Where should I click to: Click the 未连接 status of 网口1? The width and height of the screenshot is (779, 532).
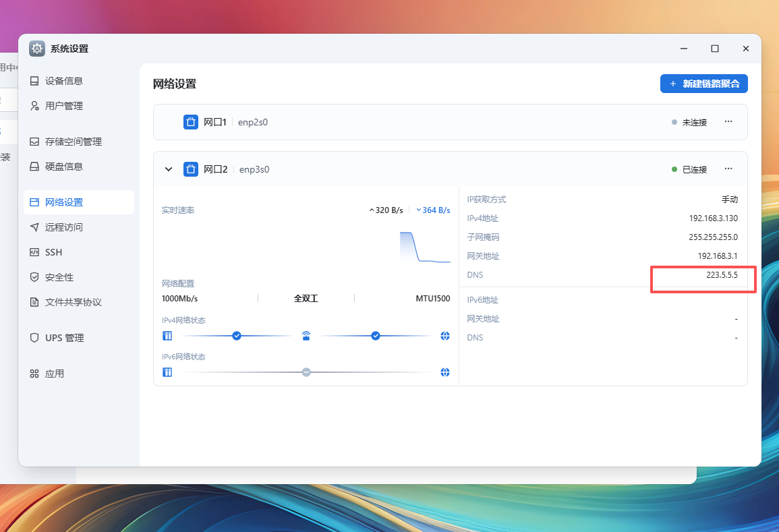689,122
